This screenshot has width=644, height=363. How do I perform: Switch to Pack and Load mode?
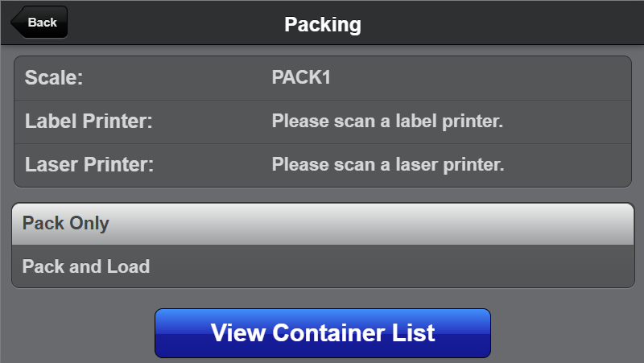pos(86,266)
